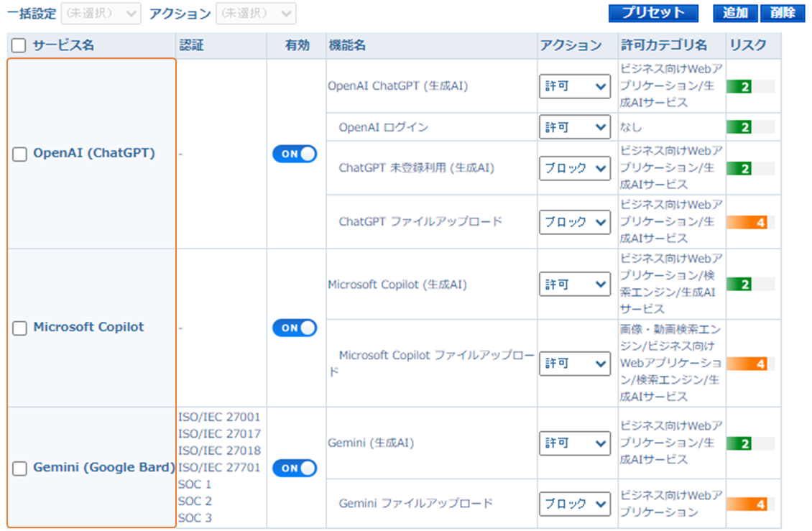Toggle the OpenAI (ChatGPT) ON switch
812x531 pixels.
click(294, 154)
